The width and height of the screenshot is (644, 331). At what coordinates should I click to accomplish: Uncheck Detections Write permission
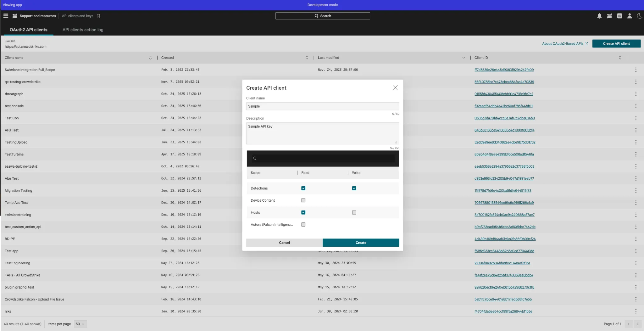click(x=354, y=188)
